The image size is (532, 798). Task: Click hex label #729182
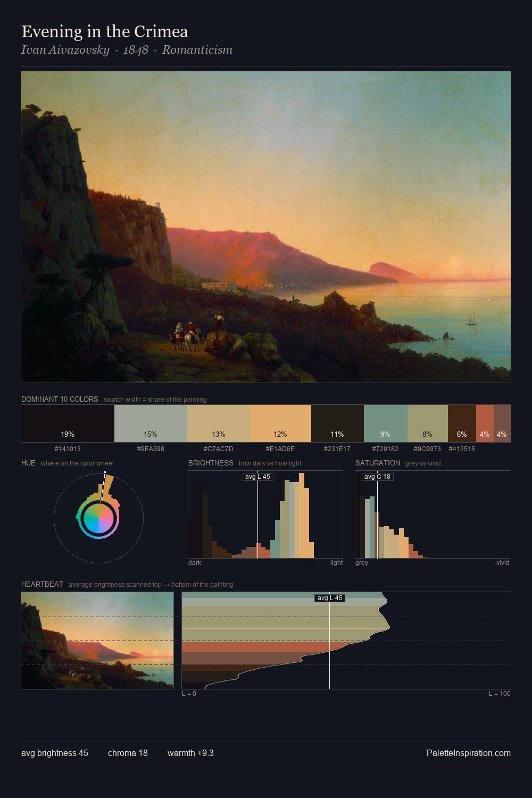pyautogui.click(x=386, y=449)
